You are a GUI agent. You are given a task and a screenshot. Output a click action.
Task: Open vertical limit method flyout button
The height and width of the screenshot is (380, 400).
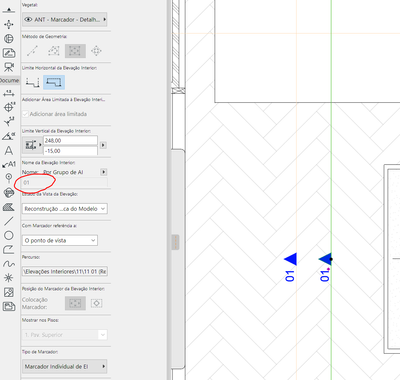pyautogui.click(x=32, y=145)
